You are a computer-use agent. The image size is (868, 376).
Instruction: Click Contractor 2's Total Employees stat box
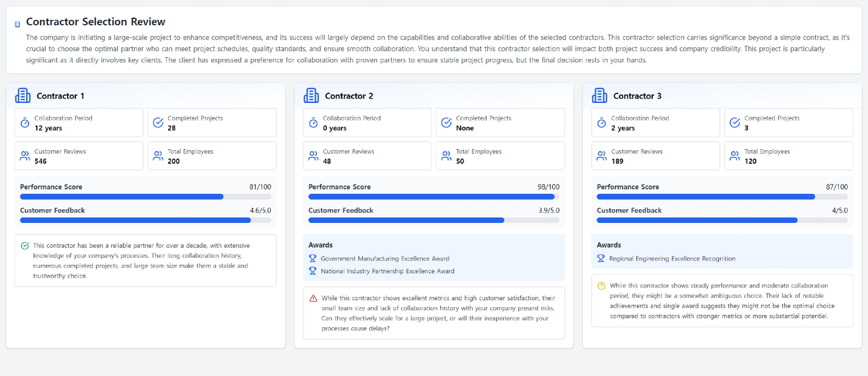click(x=500, y=156)
